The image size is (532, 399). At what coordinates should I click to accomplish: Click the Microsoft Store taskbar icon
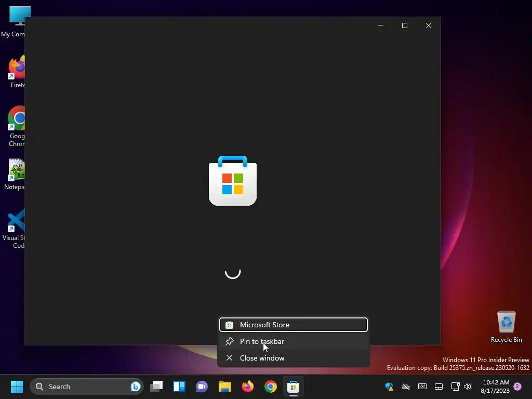click(293, 387)
